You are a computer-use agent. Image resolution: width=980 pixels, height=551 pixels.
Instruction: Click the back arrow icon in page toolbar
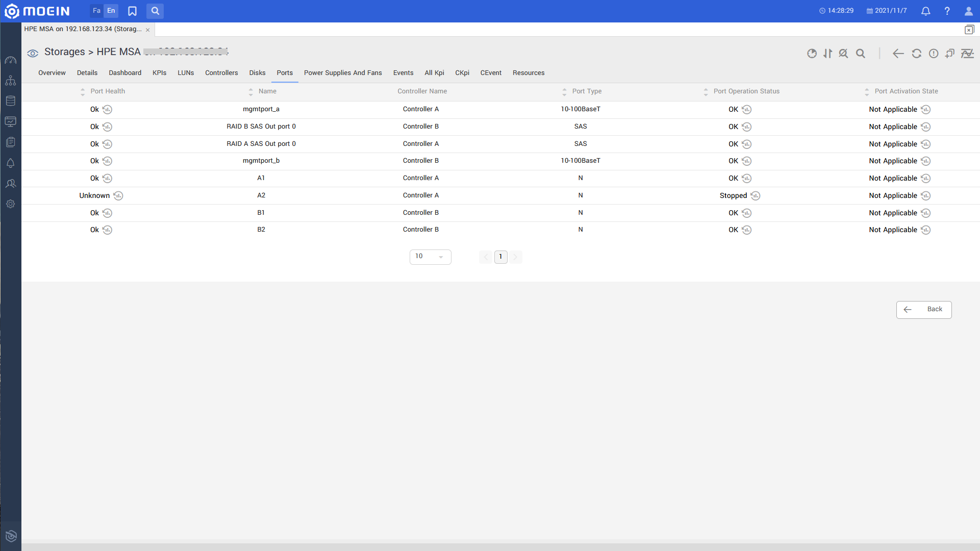[x=898, y=54]
